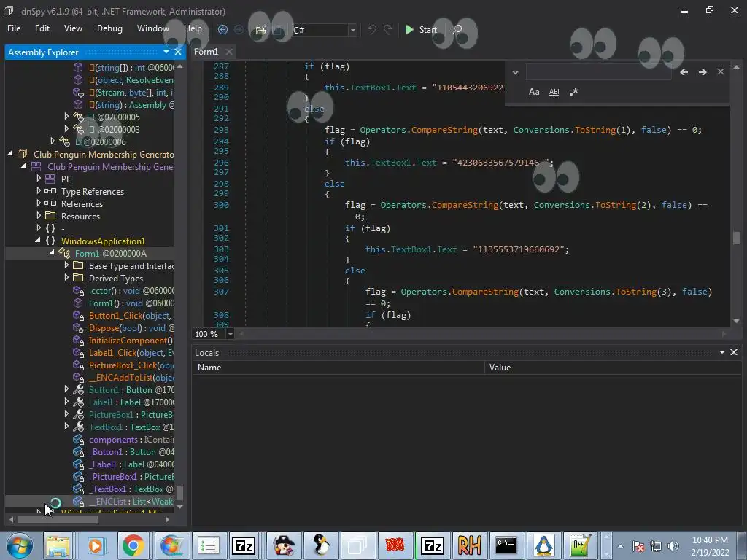Click the Windows Start orb

pos(19,545)
